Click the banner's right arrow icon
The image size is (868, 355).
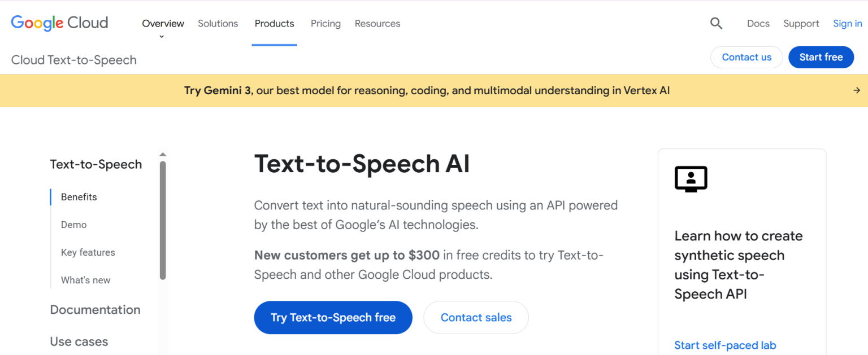click(857, 90)
